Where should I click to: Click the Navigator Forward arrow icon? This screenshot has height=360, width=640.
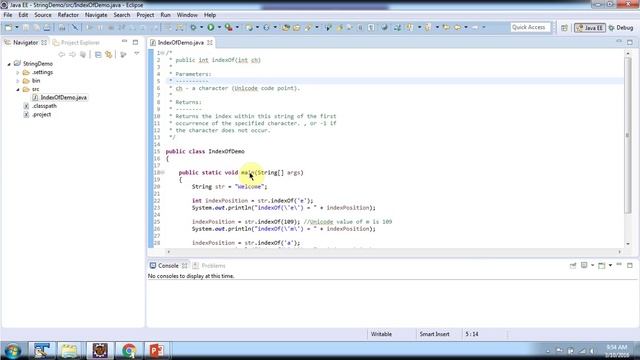72,54
